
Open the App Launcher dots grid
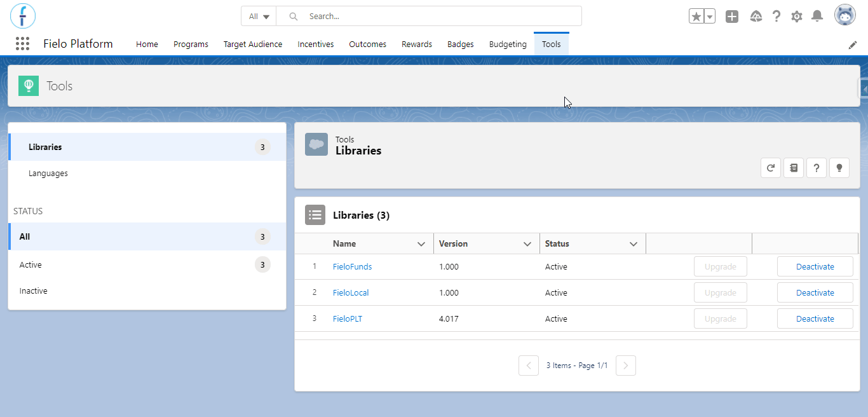tap(22, 44)
